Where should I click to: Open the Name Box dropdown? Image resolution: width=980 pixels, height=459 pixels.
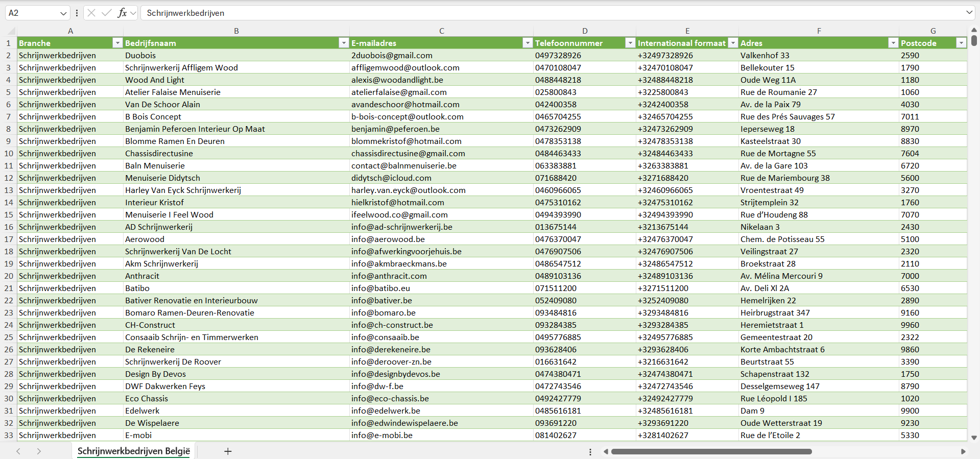(x=63, y=13)
